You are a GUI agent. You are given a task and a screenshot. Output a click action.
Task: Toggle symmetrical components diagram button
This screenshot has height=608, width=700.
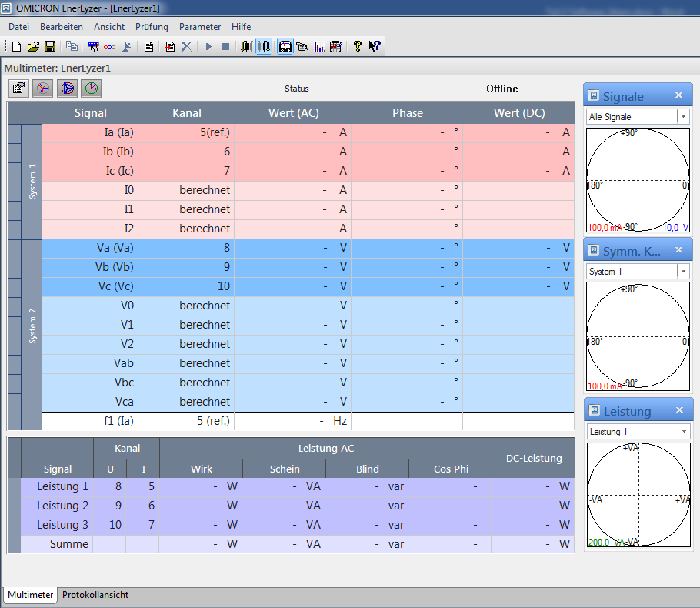(x=67, y=88)
